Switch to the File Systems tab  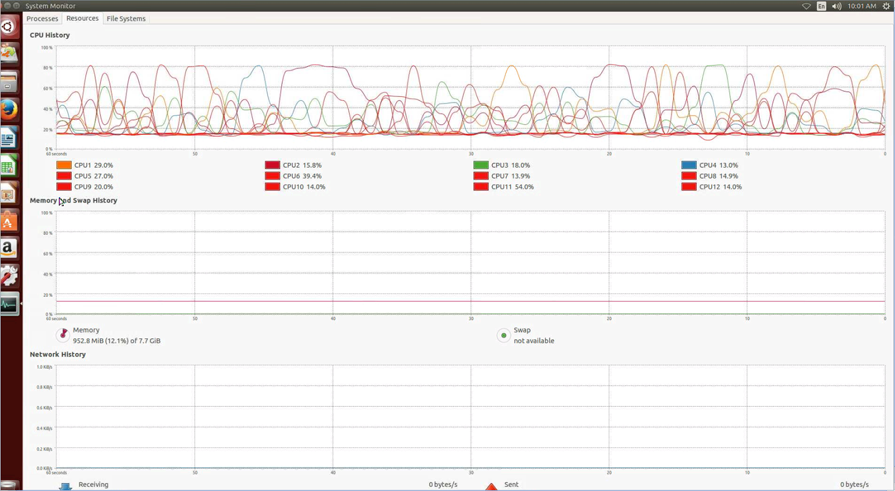[126, 19]
